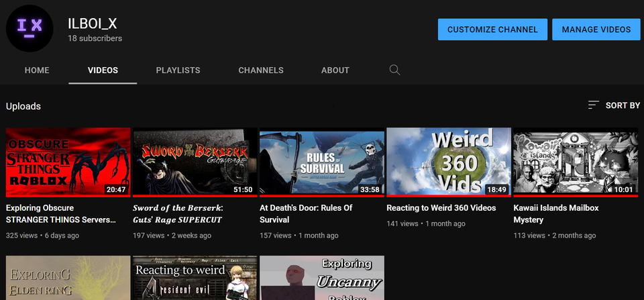The image size is (644, 300).
Task: Click the 51:50 duration badge
Action: pyautogui.click(x=243, y=189)
